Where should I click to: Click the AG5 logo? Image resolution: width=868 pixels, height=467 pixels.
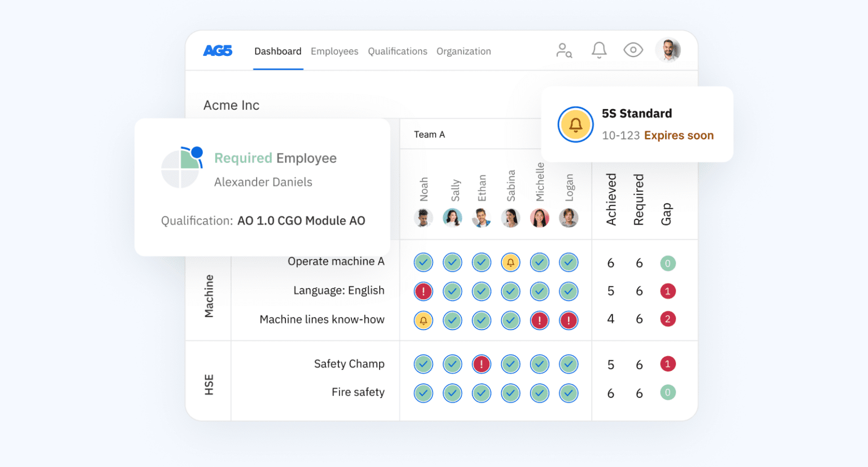[x=218, y=51]
